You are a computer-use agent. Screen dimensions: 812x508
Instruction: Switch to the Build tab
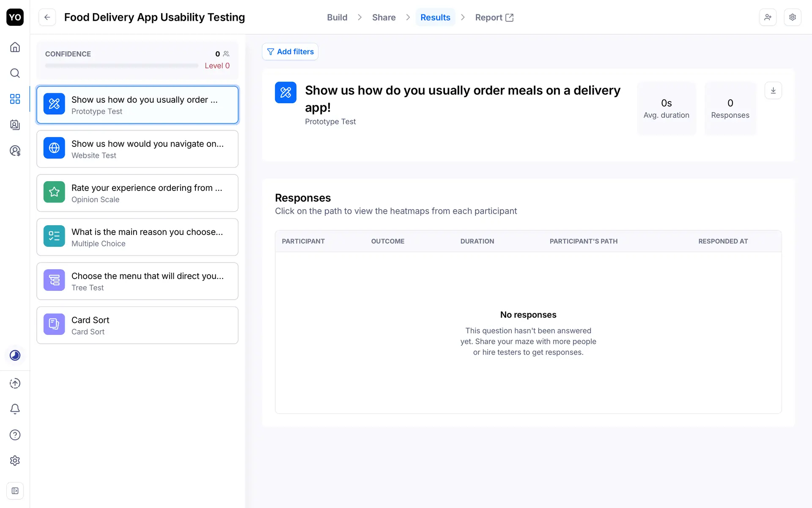(x=337, y=17)
